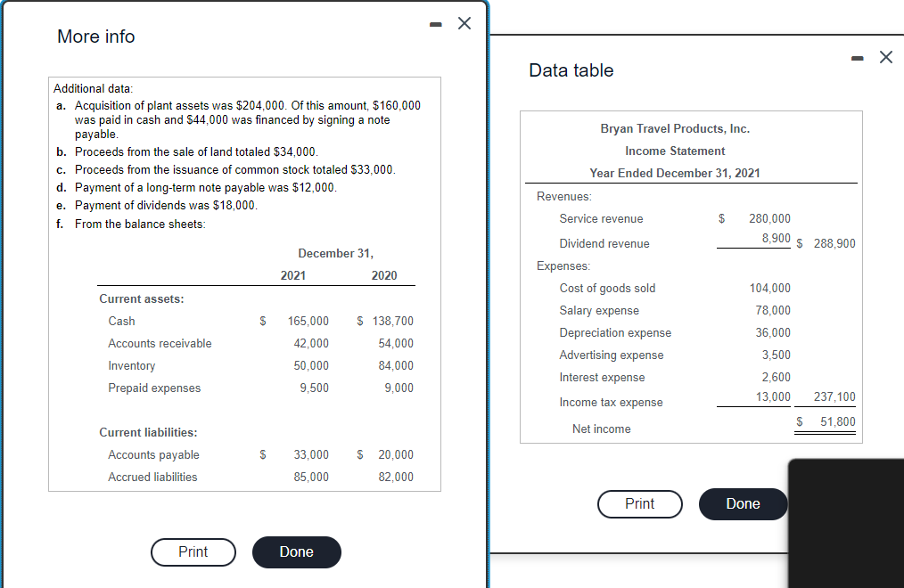
Task: Click Done in Data table dialog
Action: pos(744,504)
